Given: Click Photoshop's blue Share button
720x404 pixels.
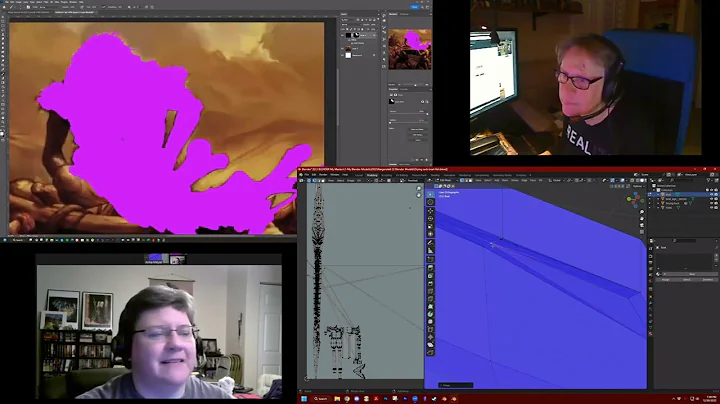Looking at the screenshot, I should click(415, 7).
